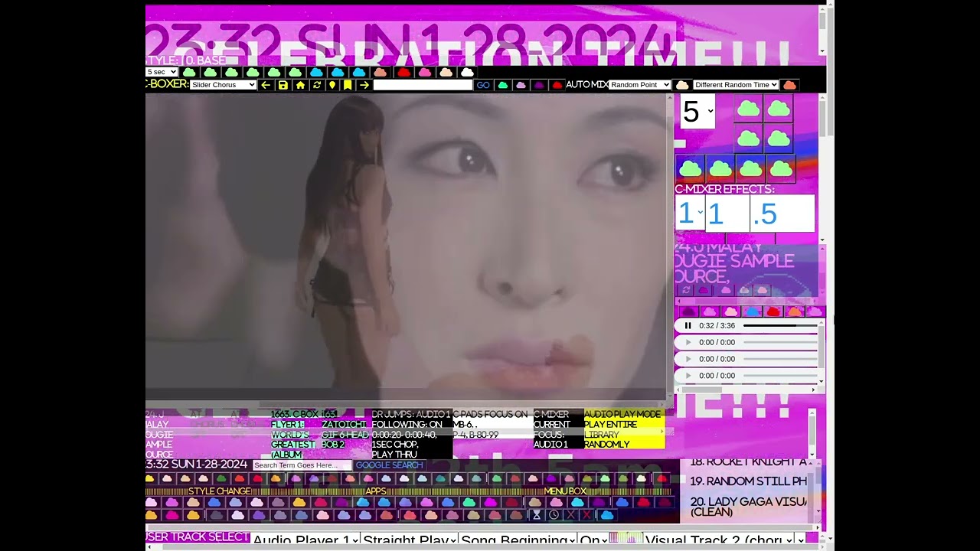The image size is (980, 551).
Task: Select list item 19. RANDOM STILL
Action: [748, 481]
